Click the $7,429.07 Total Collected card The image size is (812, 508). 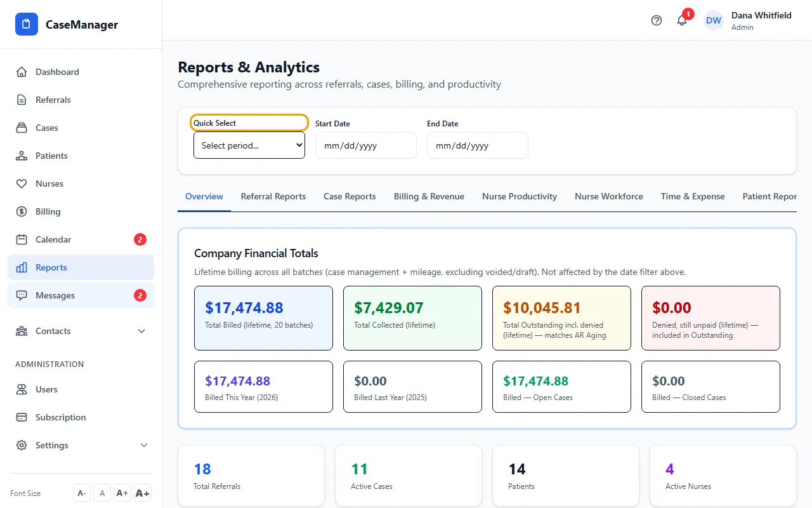point(412,318)
